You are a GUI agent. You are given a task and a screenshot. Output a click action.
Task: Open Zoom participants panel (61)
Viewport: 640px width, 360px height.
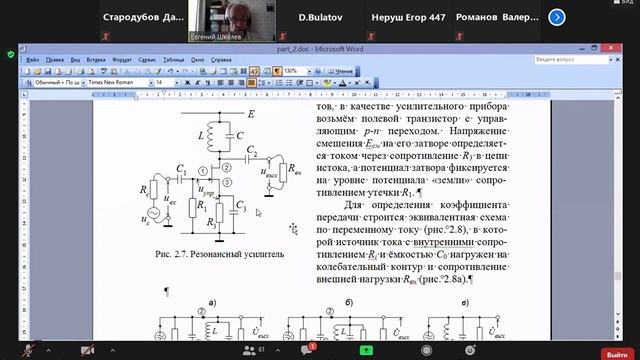[254, 350]
